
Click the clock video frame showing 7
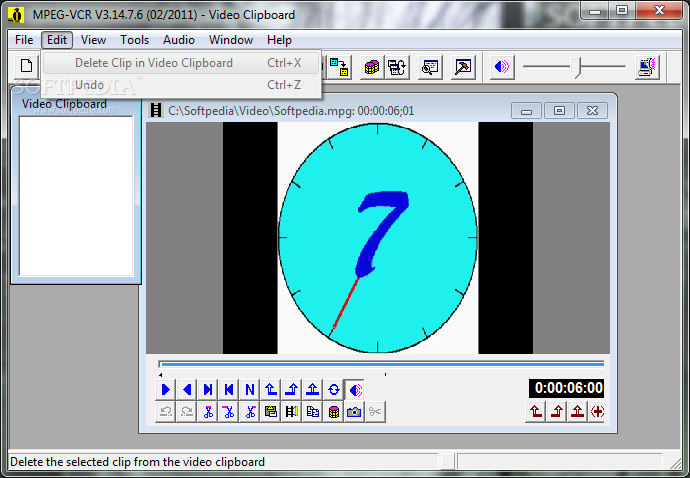click(x=378, y=238)
